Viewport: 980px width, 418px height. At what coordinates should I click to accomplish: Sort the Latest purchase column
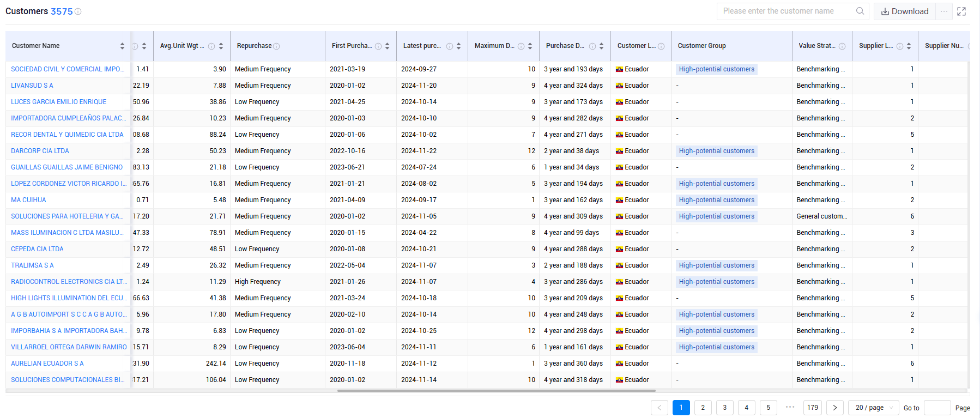[458, 46]
